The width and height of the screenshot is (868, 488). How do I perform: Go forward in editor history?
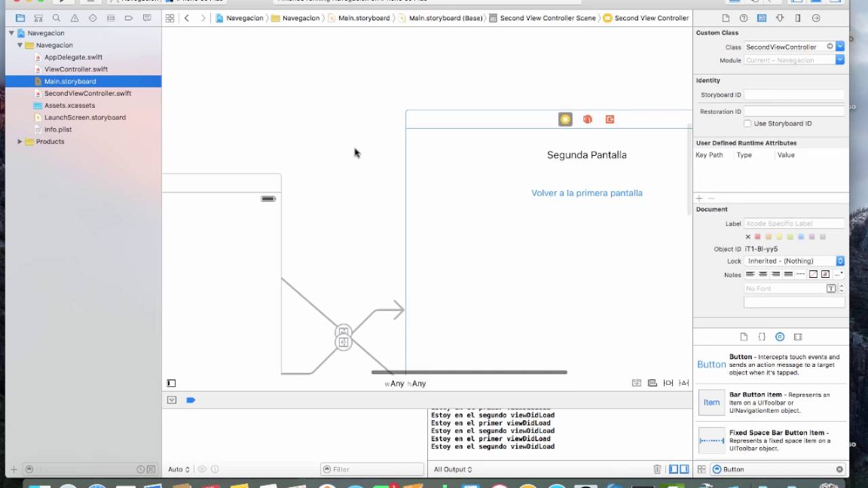tap(203, 18)
